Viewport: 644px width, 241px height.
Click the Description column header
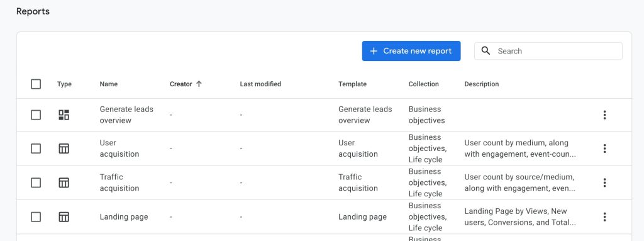tap(482, 84)
